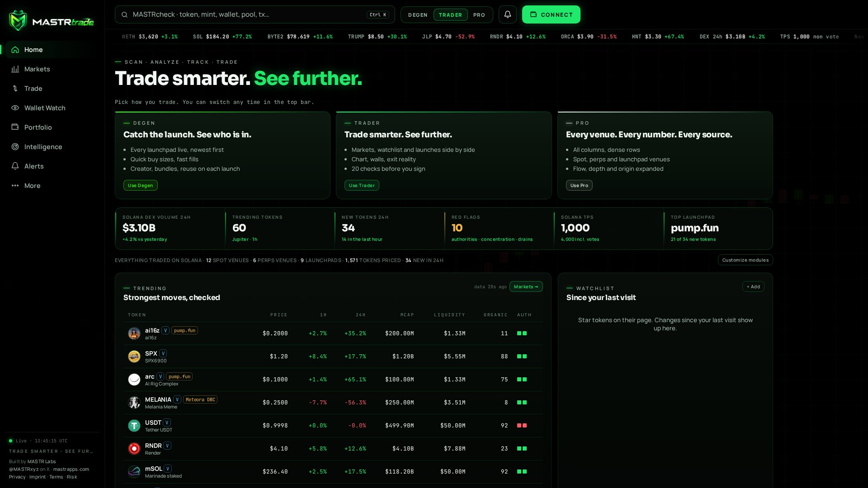Sort the table by LIQUIDITY column header
This screenshot has width=868, height=488.
(x=449, y=315)
